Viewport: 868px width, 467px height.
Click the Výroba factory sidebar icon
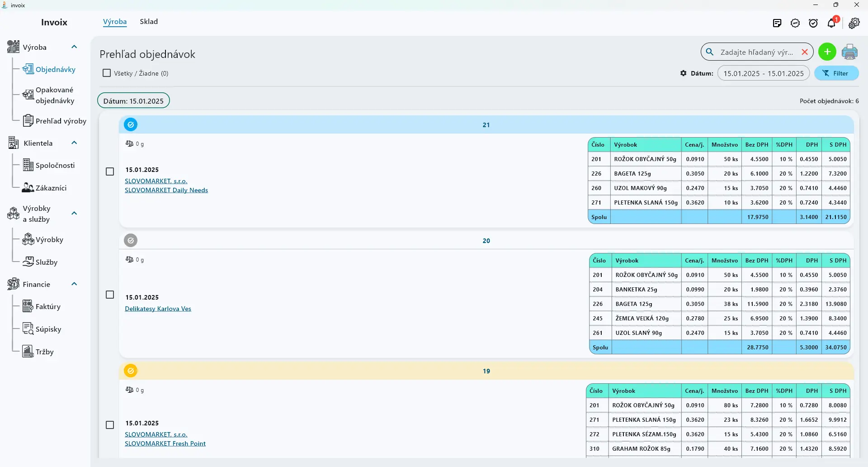click(14, 47)
